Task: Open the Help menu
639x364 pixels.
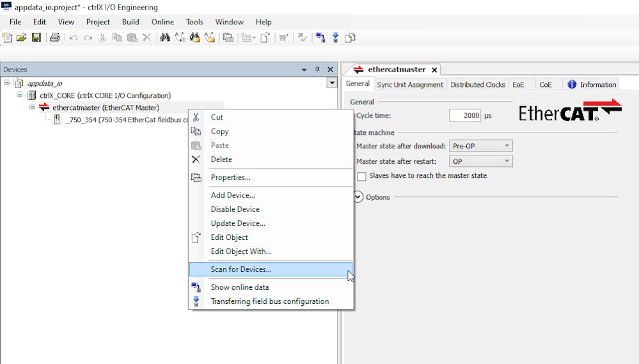Action: click(x=264, y=22)
